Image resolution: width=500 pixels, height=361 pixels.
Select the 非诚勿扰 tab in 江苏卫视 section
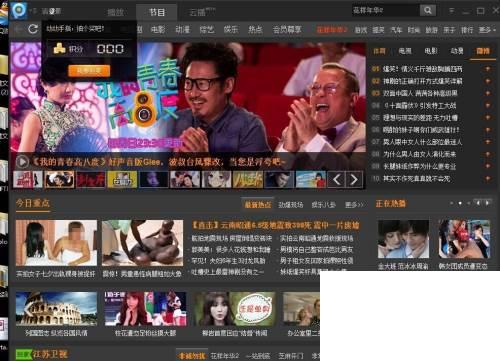192,356
